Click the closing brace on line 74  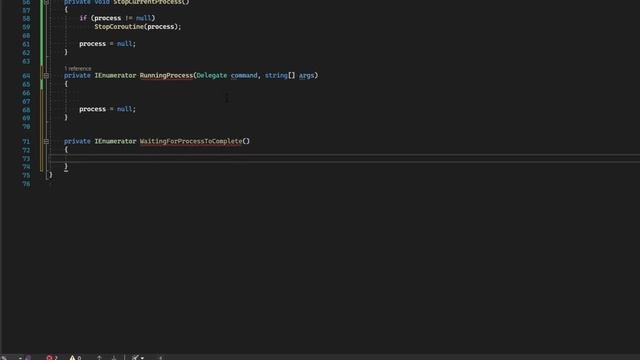click(x=66, y=167)
